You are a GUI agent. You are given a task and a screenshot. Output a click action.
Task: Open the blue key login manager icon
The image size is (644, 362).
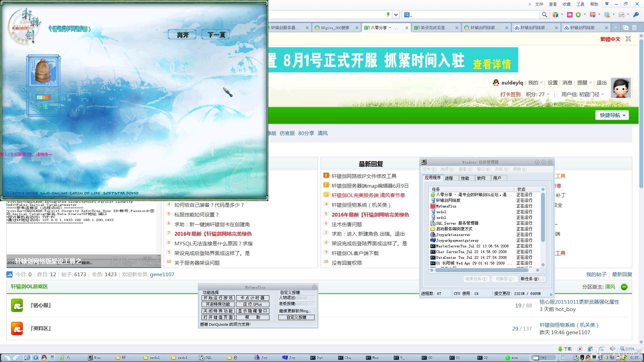636,14
